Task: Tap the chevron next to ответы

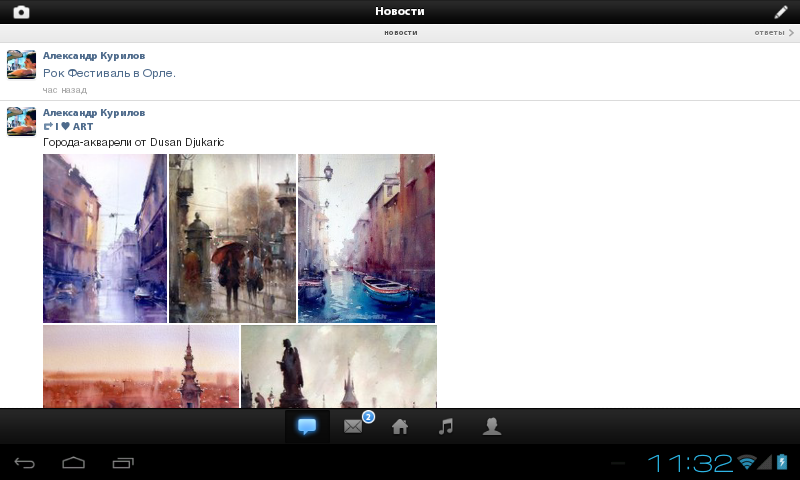Action: click(x=791, y=33)
